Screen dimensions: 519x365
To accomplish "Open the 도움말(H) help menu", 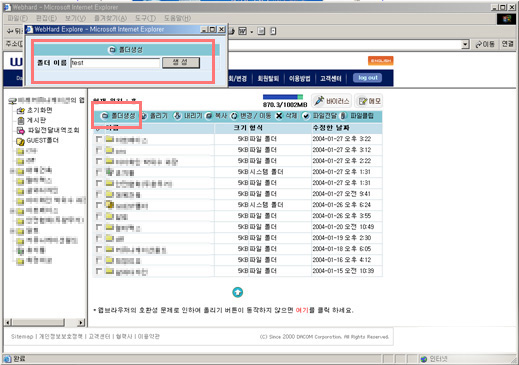I will click(177, 18).
